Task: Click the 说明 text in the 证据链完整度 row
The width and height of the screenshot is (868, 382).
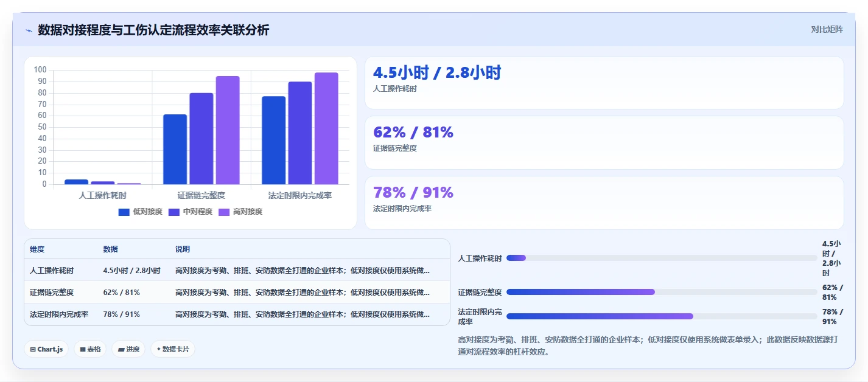Action: (x=303, y=293)
